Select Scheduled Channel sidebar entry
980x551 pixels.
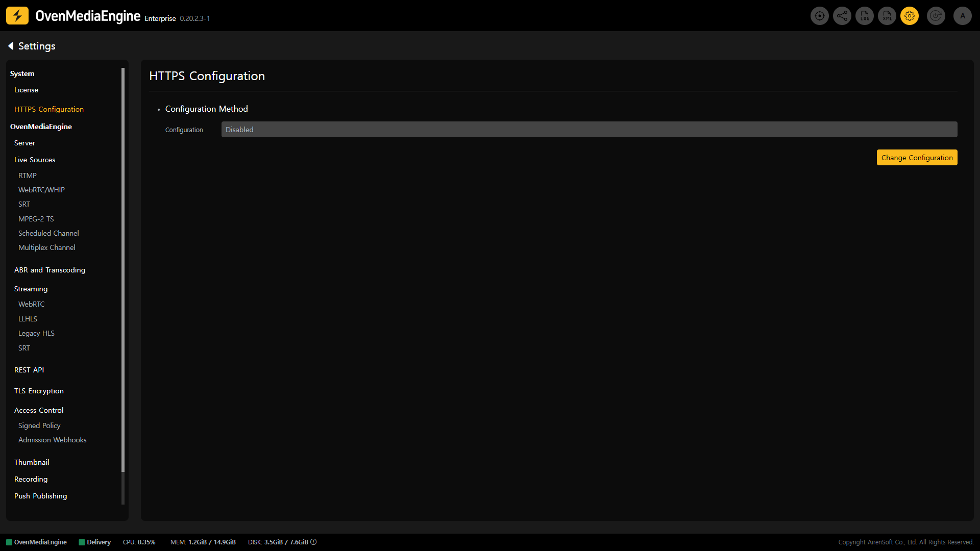pyautogui.click(x=48, y=233)
